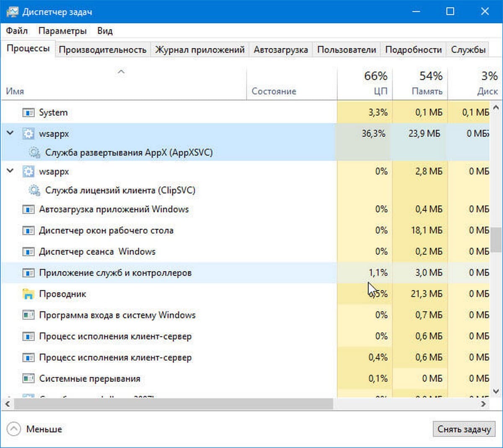Sort by the Состояние column header

click(292, 83)
